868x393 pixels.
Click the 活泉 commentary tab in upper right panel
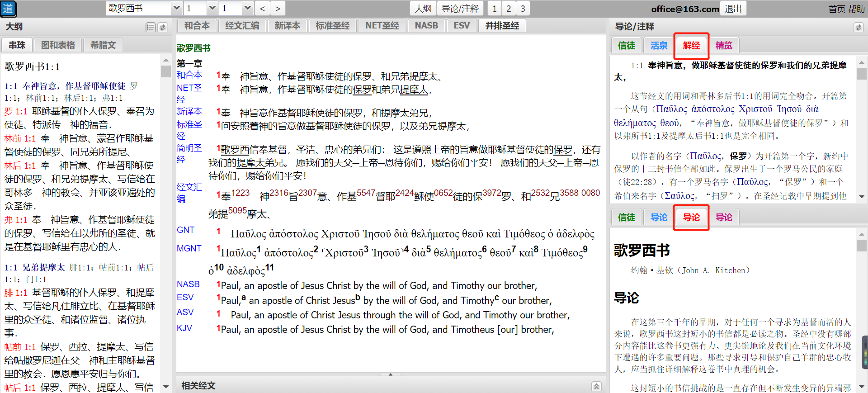tap(659, 46)
